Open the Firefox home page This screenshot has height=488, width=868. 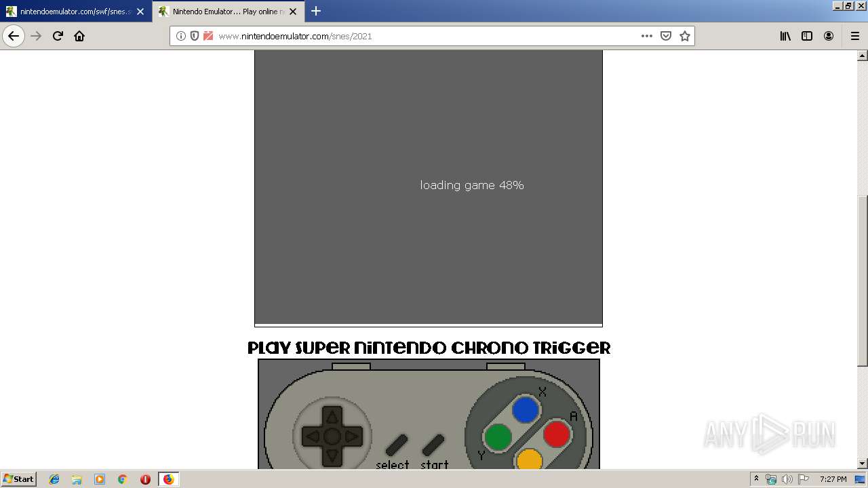click(x=79, y=36)
